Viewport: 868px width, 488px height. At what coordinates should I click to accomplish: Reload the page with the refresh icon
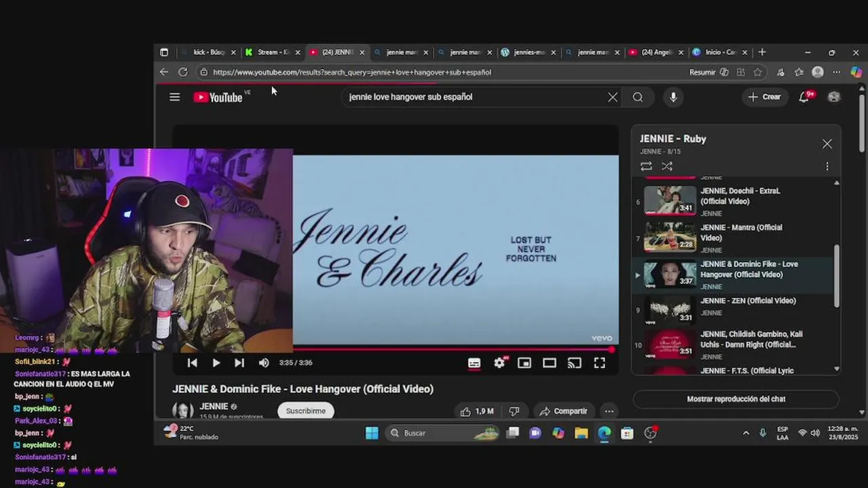(x=182, y=72)
